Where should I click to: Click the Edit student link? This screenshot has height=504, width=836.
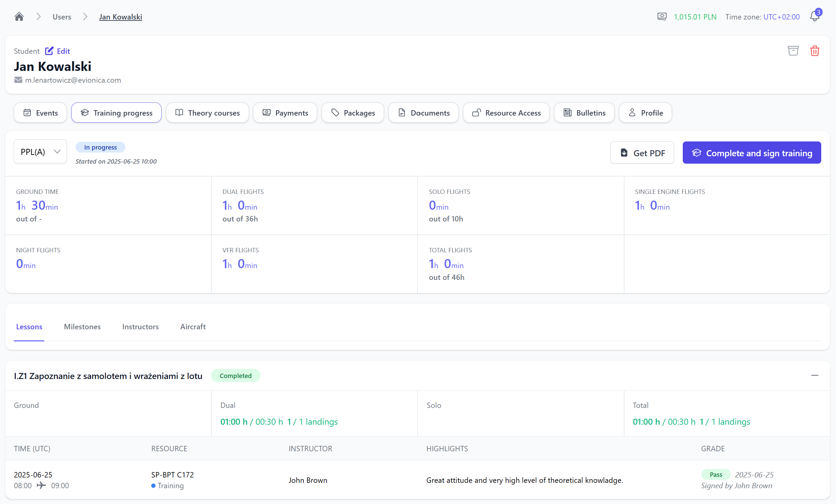point(58,51)
